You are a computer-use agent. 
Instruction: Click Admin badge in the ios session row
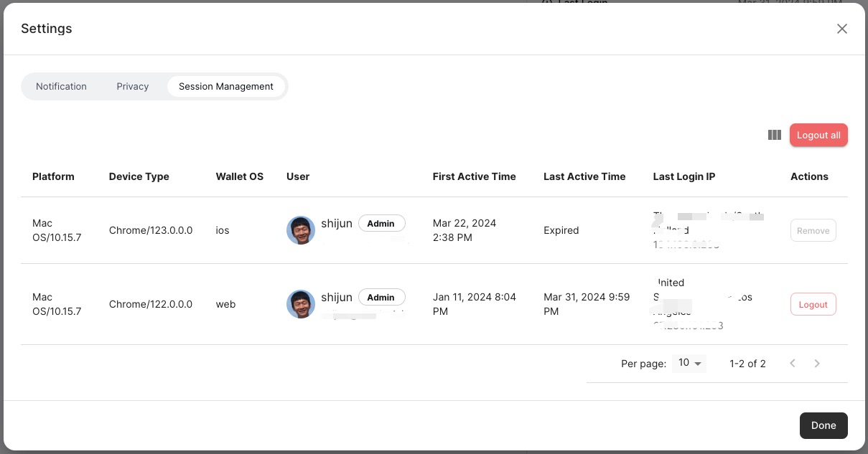[x=381, y=223]
